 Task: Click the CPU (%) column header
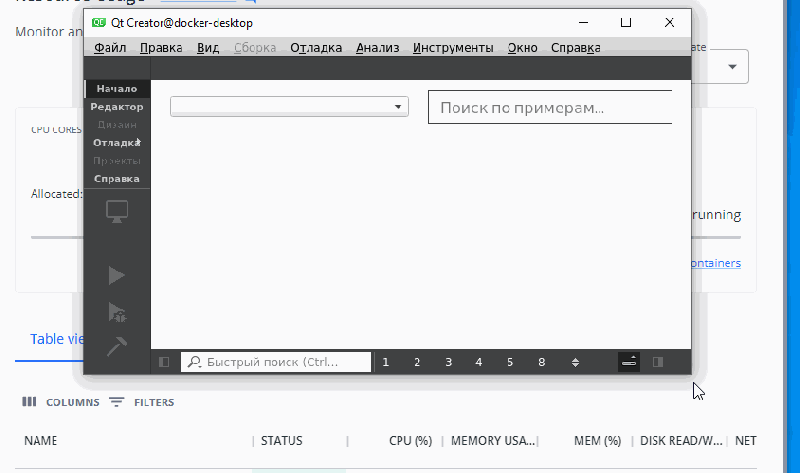(410, 441)
